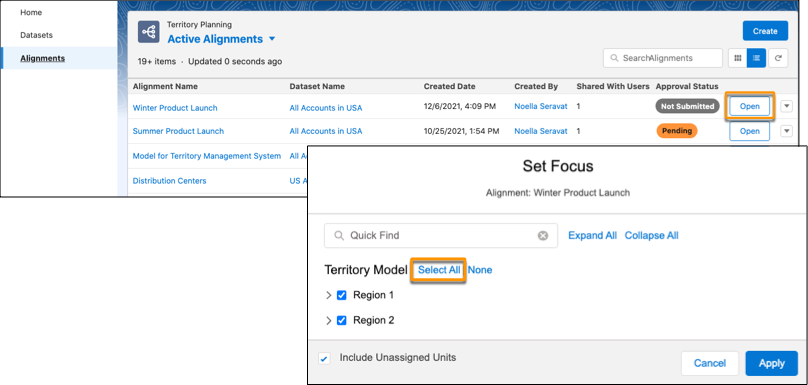Expand the Region 1 tree node
808x385 pixels.
329,296
